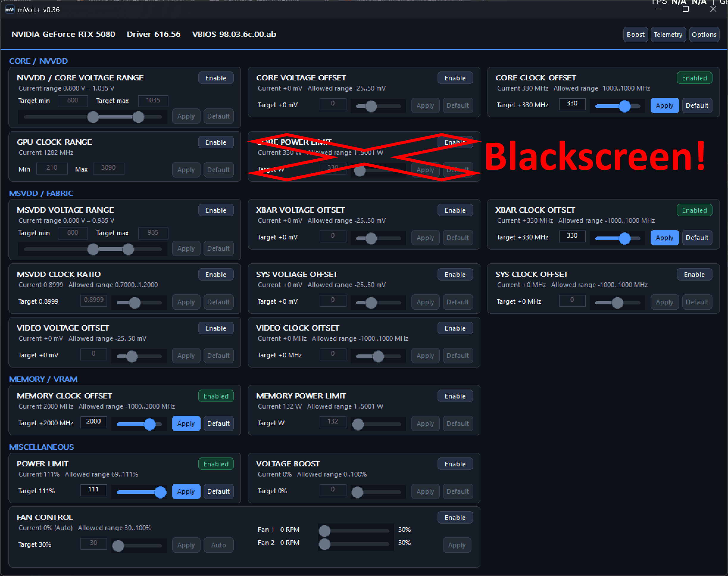Click the Core Clock Offset value field
Viewport: 728px width, 576px height.
[572, 104]
